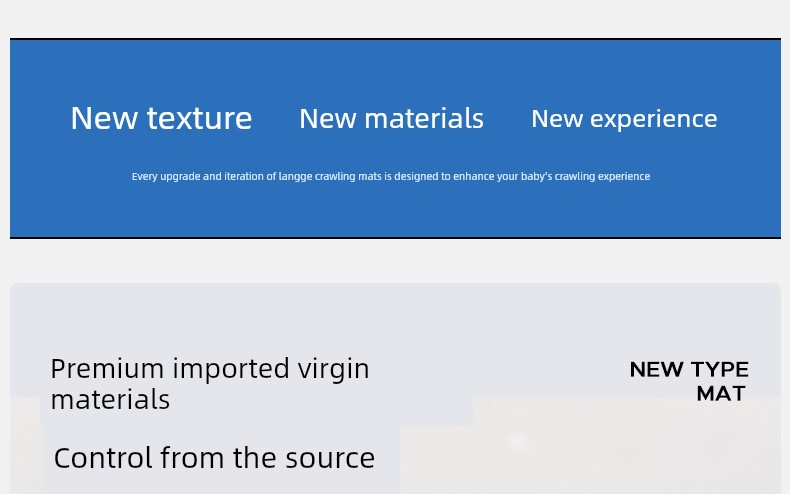Click the word "langge" in the subtitle

tap(295, 176)
